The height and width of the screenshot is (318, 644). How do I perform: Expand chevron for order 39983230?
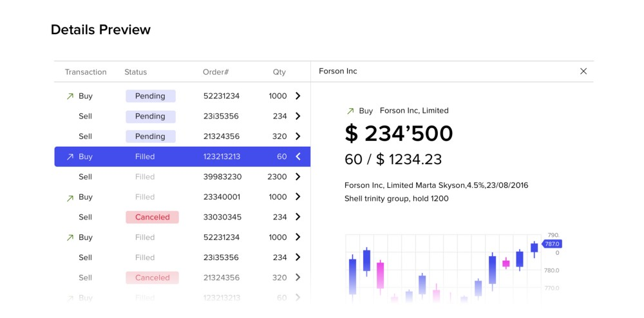pos(298,176)
